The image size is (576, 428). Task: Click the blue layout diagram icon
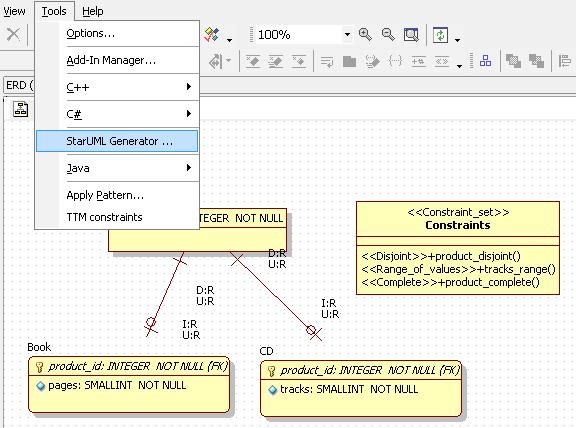pyautogui.click(x=485, y=61)
